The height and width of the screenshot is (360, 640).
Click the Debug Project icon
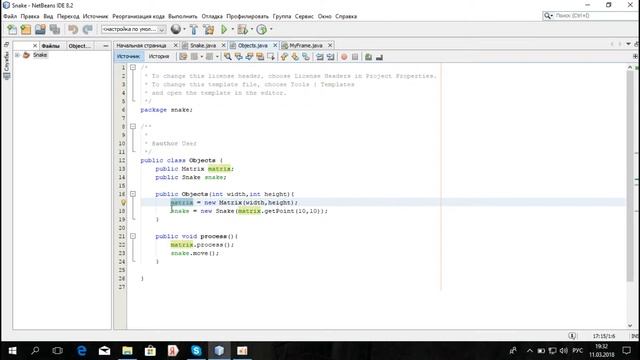[x=242, y=29]
